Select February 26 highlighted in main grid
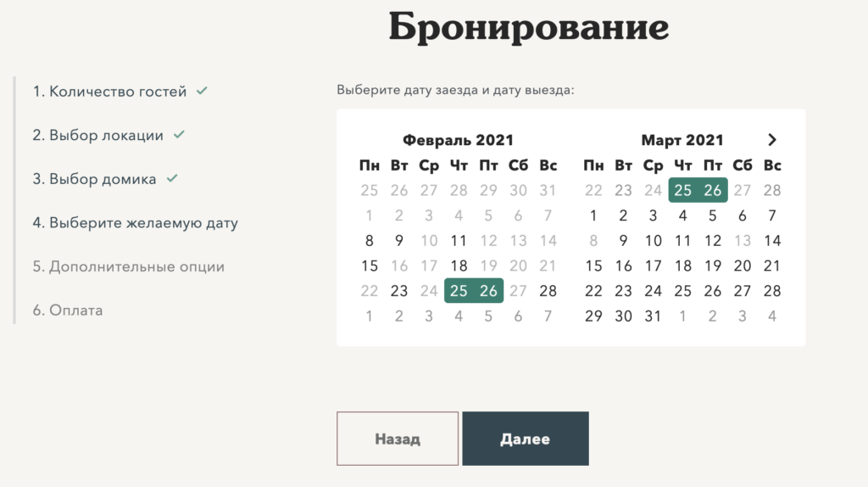 [488, 291]
